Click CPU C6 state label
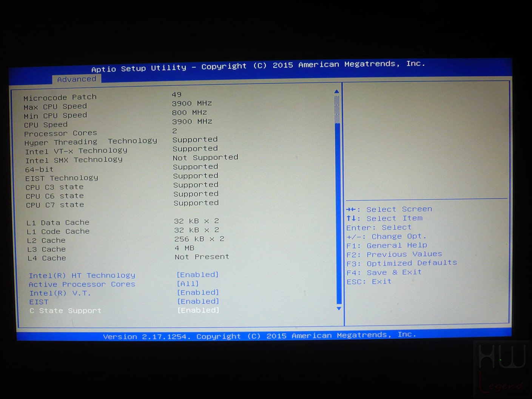The width and height of the screenshot is (532, 399). (55, 196)
